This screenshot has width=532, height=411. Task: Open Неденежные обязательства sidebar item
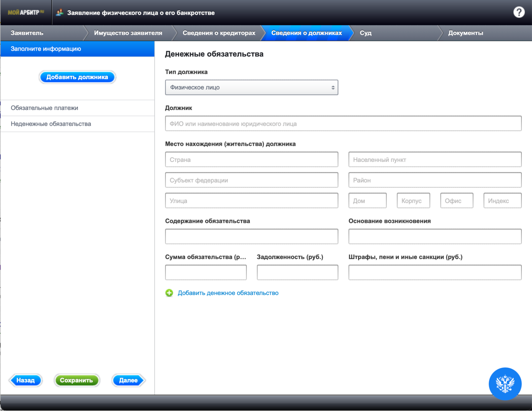click(x=51, y=124)
